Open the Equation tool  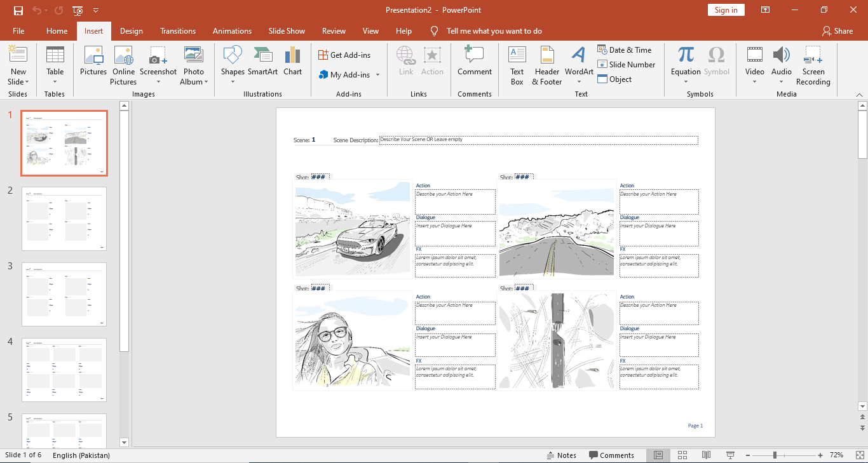click(x=686, y=62)
